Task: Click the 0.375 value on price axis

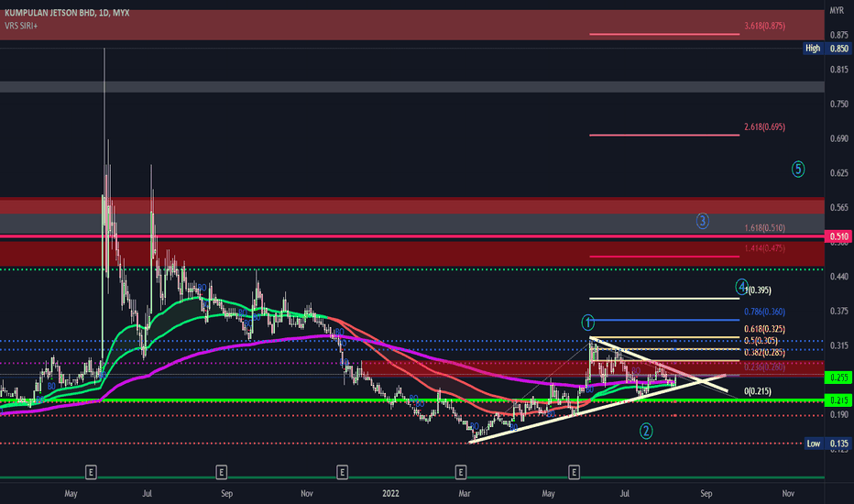Action: [x=838, y=311]
